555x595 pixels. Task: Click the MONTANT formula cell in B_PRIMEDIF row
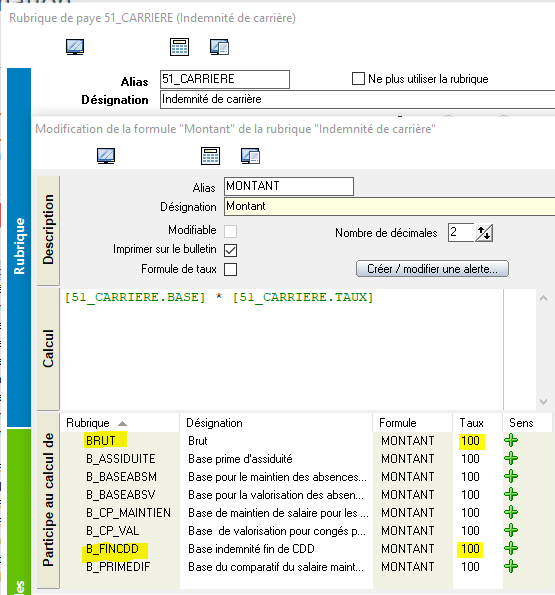407,567
